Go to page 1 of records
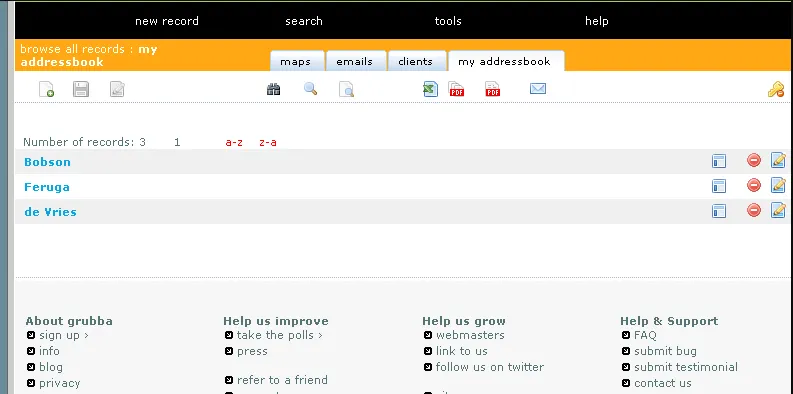 [x=177, y=143]
